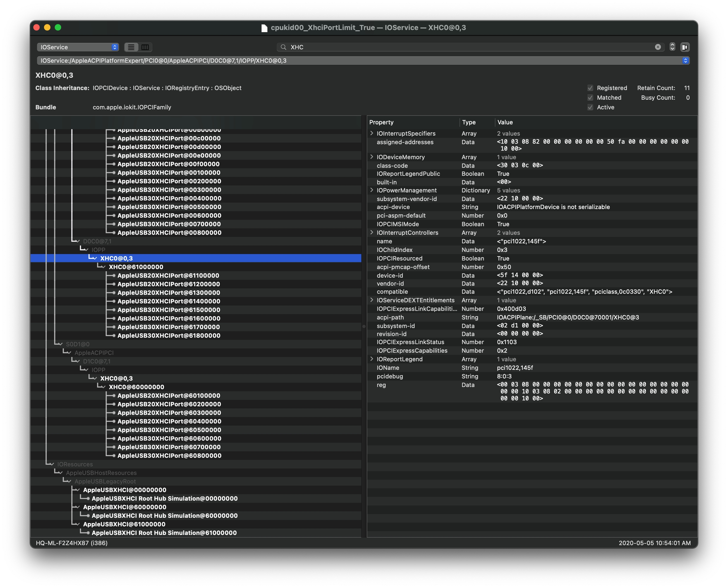Sort by the Type column header
Image resolution: width=728 pixels, height=588 pixels.
(469, 122)
